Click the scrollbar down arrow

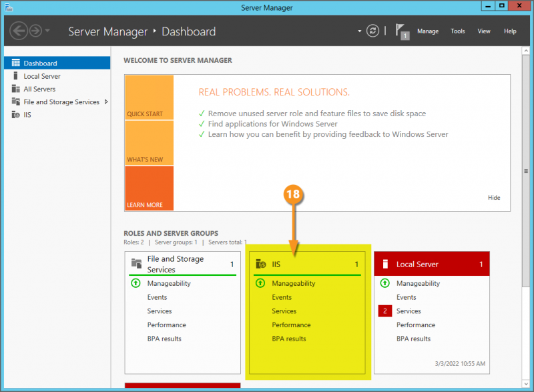[x=526, y=383]
